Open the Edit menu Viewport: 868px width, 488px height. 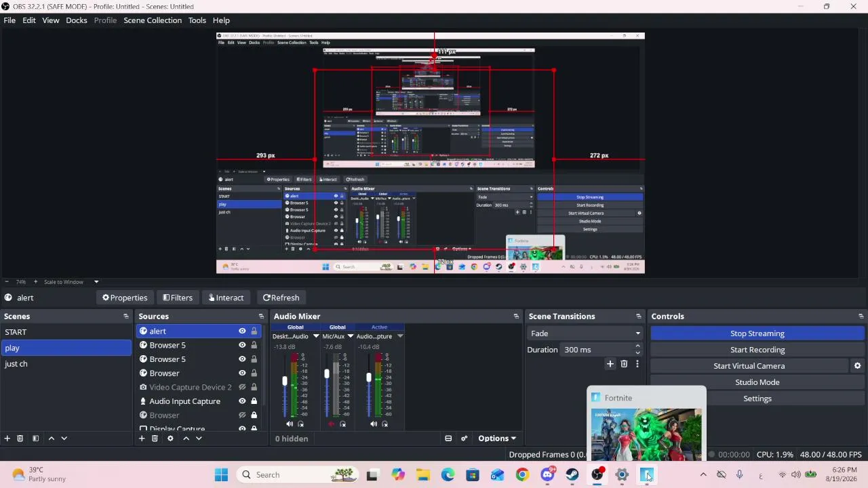29,20
